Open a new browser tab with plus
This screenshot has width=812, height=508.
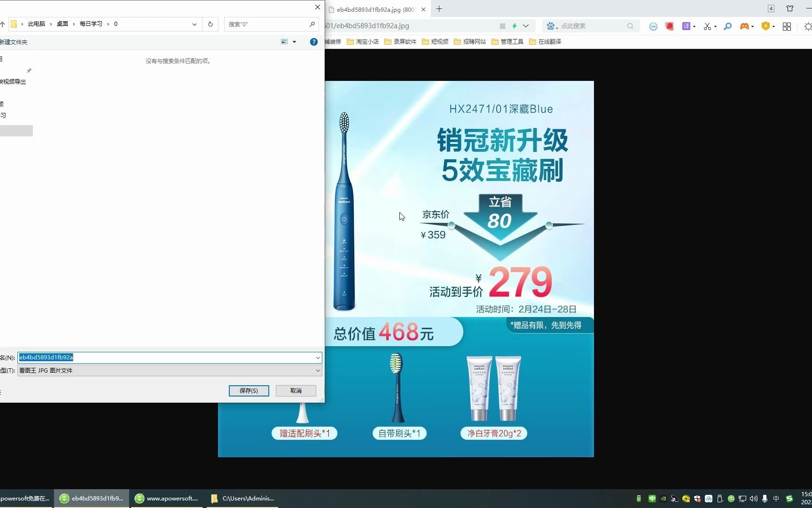439,9
